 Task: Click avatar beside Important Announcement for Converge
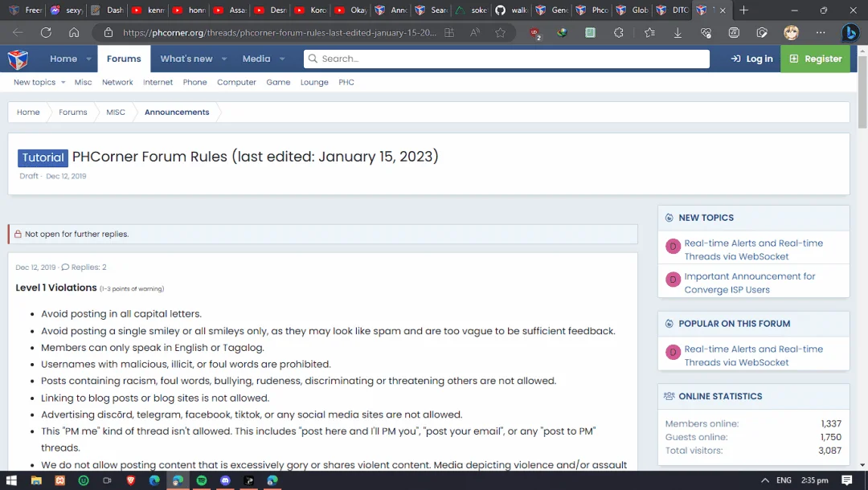pyautogui.click(x=673, y=280)
